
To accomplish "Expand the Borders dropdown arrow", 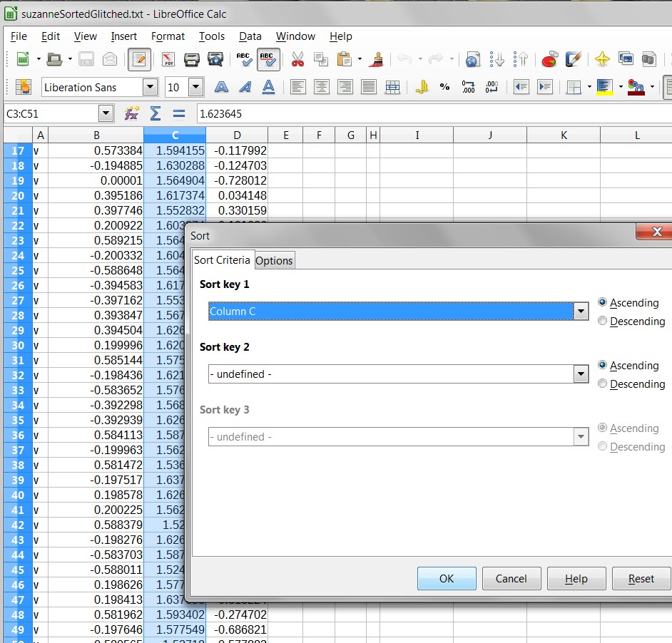I will point(589,87).
